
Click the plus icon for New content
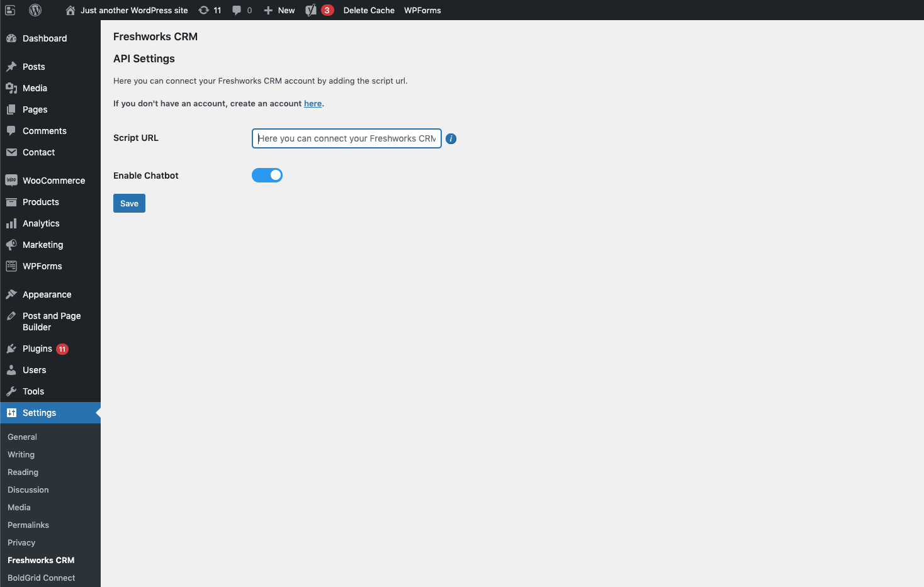pos(268,10)
